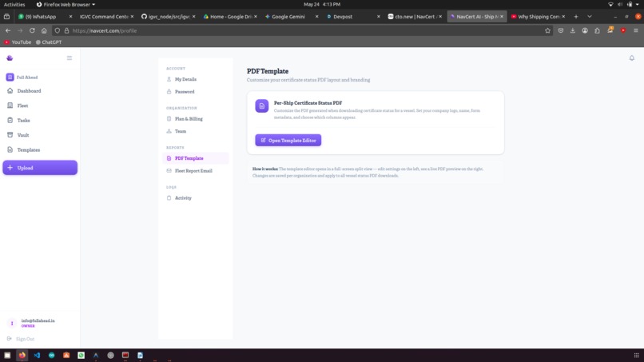This screenshot has width=644, height=362.
Task: Open the Firefox account icon
Action: click(x=585, y=30)
